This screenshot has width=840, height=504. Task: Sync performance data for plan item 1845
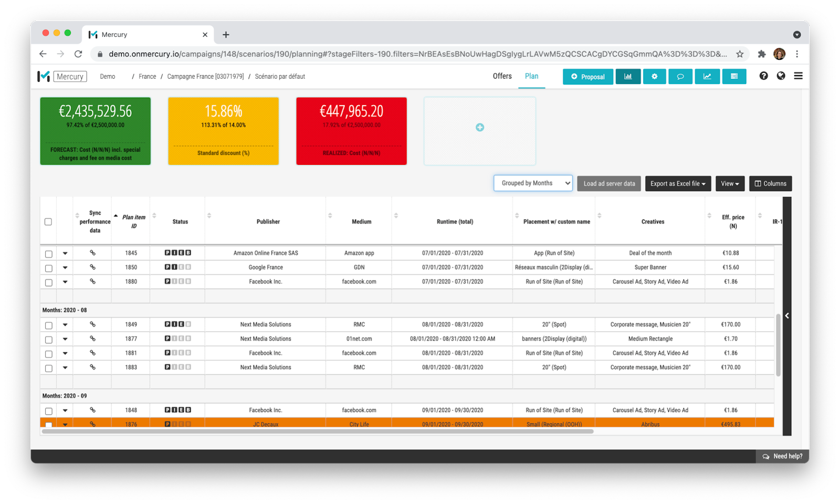tap(92, 253)
